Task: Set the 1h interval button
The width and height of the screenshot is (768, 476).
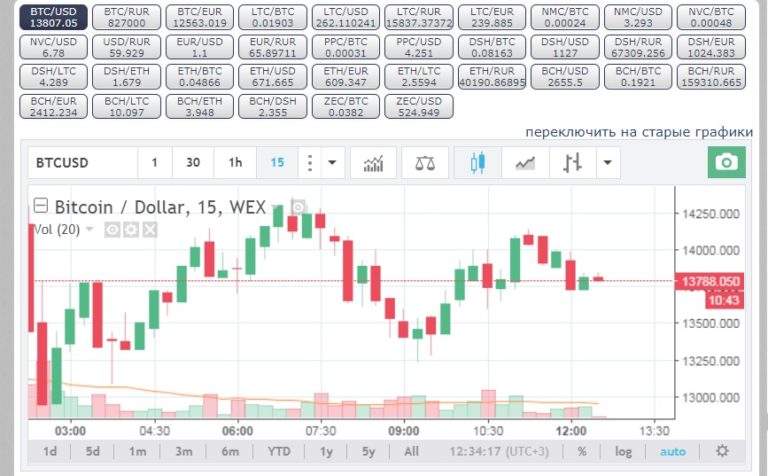Action: point(236,163)
